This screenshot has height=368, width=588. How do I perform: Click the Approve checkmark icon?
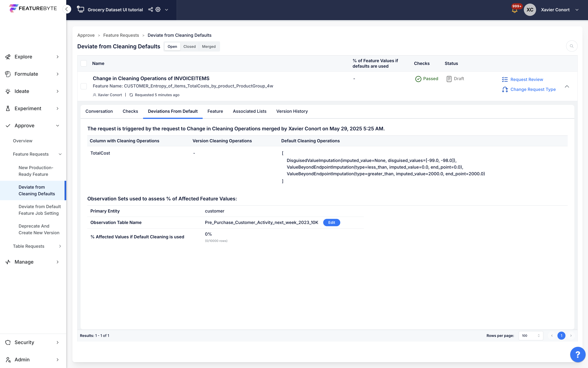click(x=8, y=126)
